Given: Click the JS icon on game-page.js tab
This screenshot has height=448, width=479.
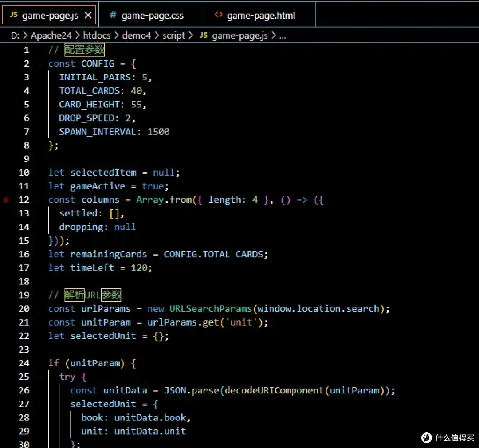Looking at the screenshot, I should click(x=14, y=15).
